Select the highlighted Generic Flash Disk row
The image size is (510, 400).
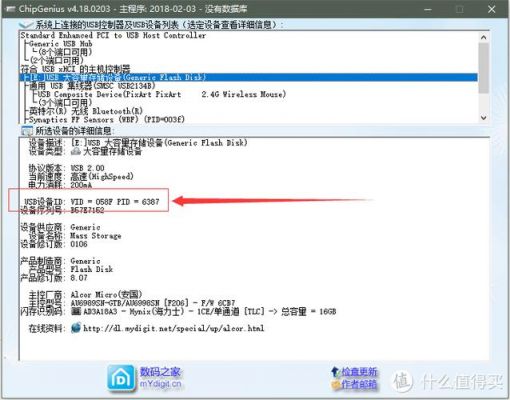[249, 77]
